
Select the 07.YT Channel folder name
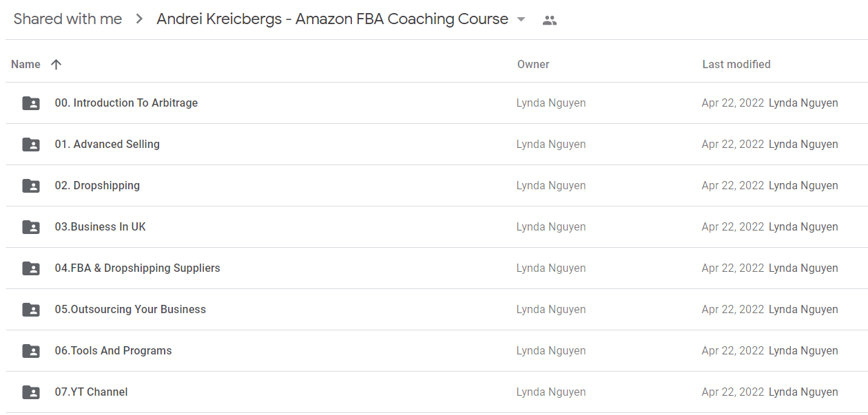point(91,392)
